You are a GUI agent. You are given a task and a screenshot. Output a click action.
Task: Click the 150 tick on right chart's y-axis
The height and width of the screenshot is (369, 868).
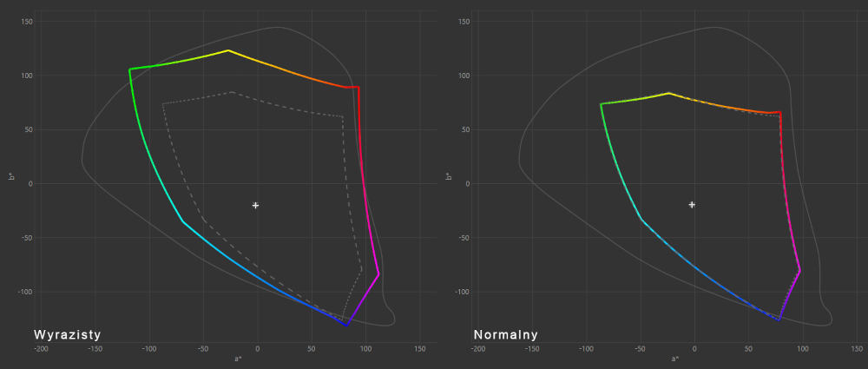pos(464,21)
